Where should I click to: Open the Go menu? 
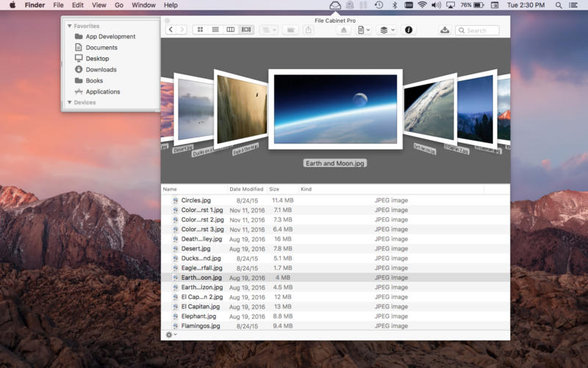119,5
